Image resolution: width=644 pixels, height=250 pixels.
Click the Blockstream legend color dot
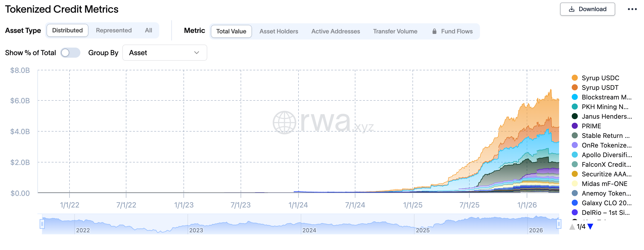tap(575, 97)
